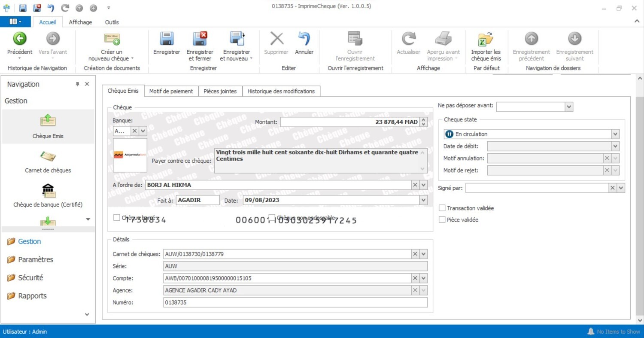This screenshot has width=644, height=338.
Task: Switch to the Outils ribbon tab
Action: (x=112, y=22)
